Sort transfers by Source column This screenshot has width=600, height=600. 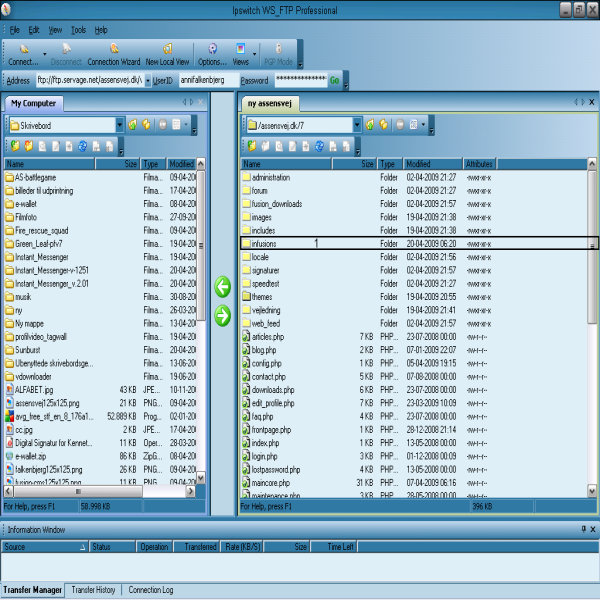[44, 547]
